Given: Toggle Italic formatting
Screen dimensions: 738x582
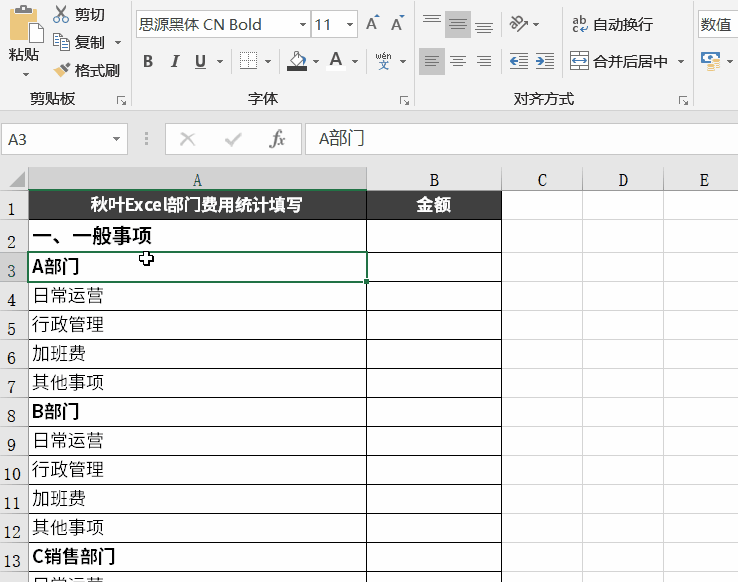Looking at the screenshot, I should [175, 61].
